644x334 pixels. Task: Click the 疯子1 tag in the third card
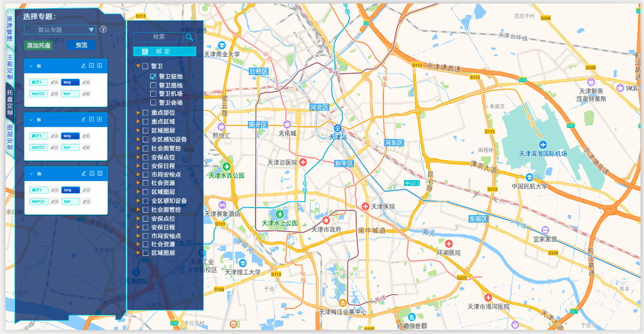coord(39,190)
